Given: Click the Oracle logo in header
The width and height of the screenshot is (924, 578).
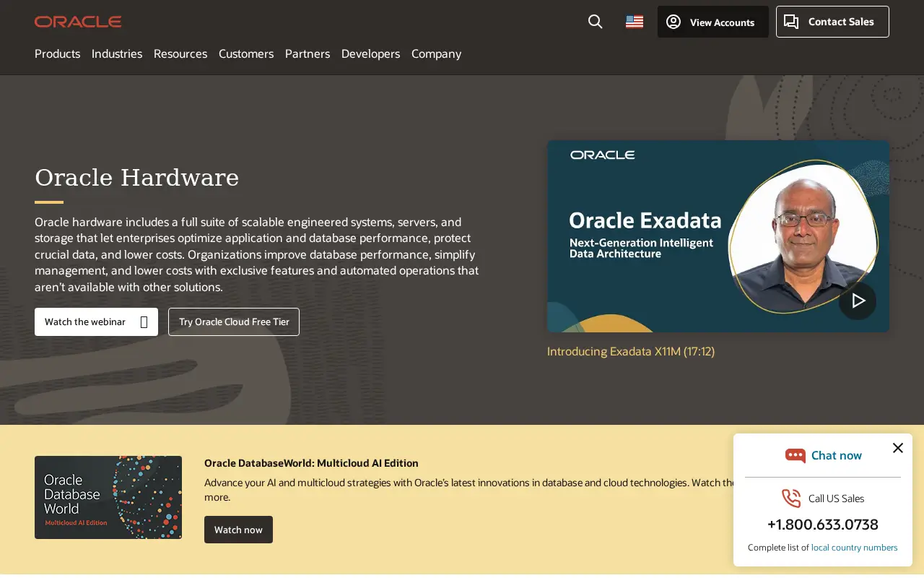Looking at the screenshot, I should (78, 22).
